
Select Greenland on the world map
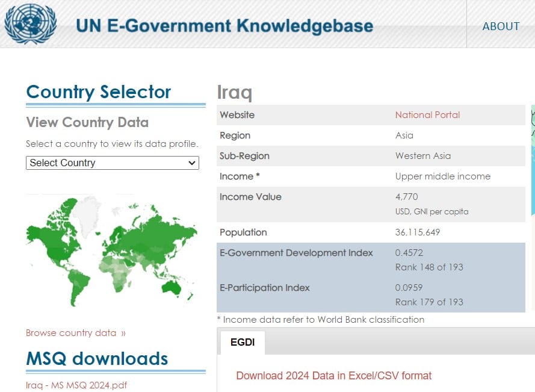89,210
